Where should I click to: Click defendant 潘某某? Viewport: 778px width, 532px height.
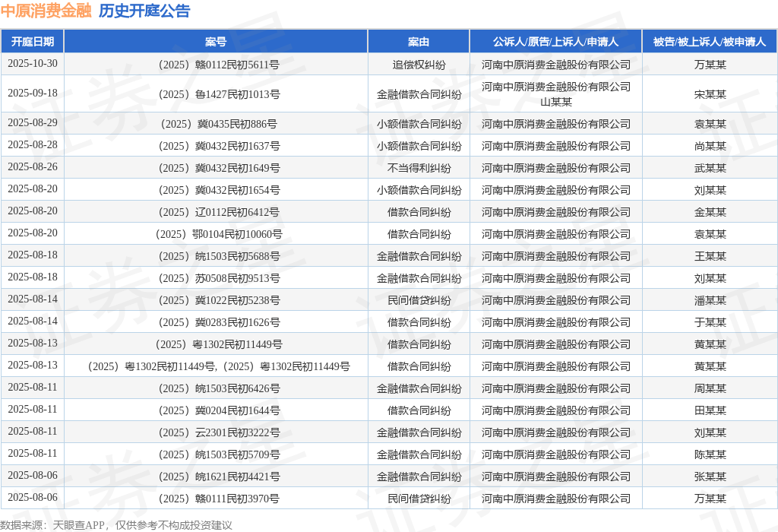coord(710,300)
